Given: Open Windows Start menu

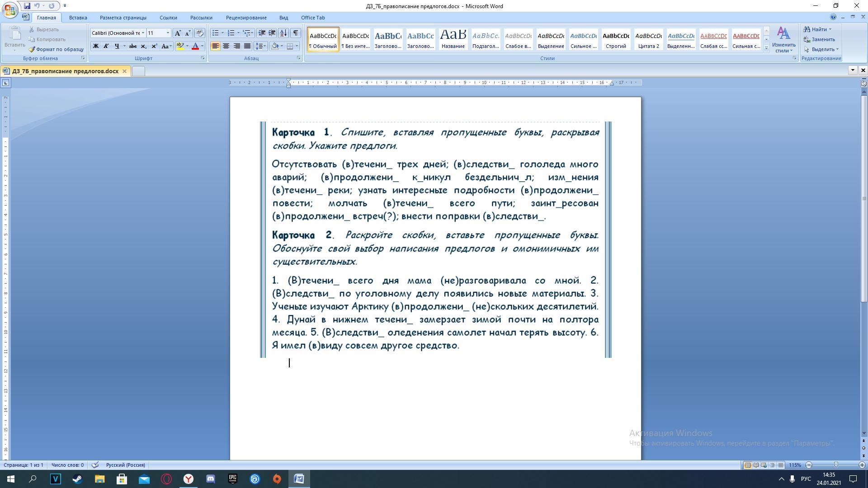Looking at the screenshot, I should coord(11,479).
